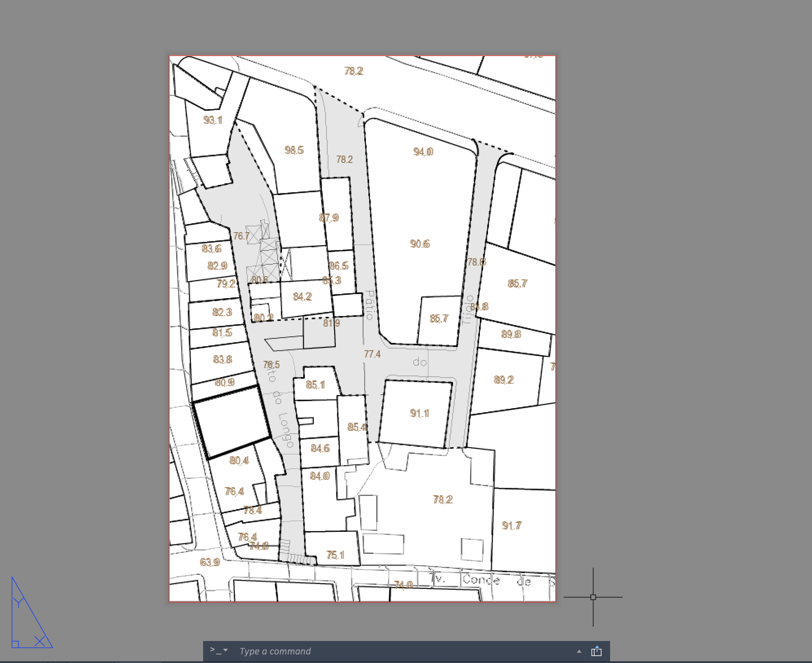Open the recent commands dropdown arrow
812x663 pixels.
(226, 650)
